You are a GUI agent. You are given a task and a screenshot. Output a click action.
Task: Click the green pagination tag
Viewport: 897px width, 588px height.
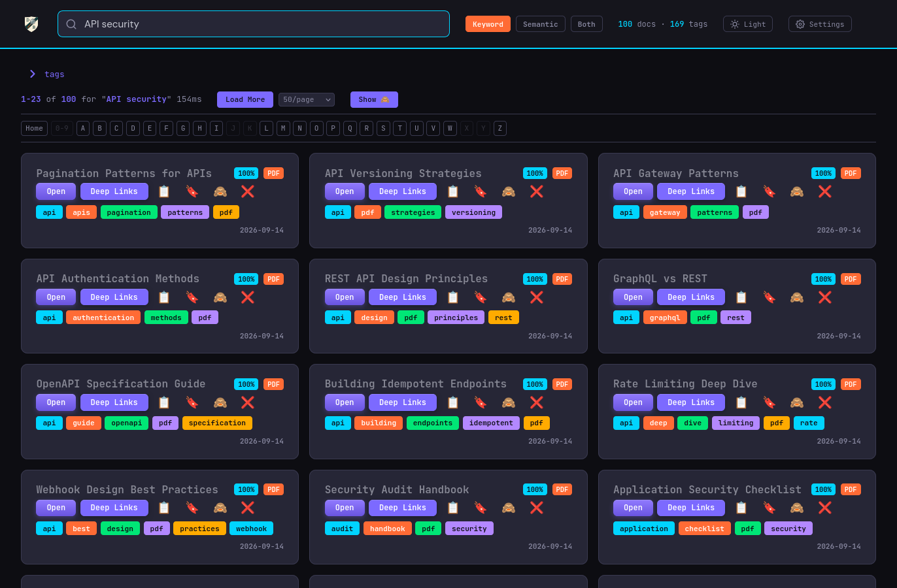click(x=129, y=212)
